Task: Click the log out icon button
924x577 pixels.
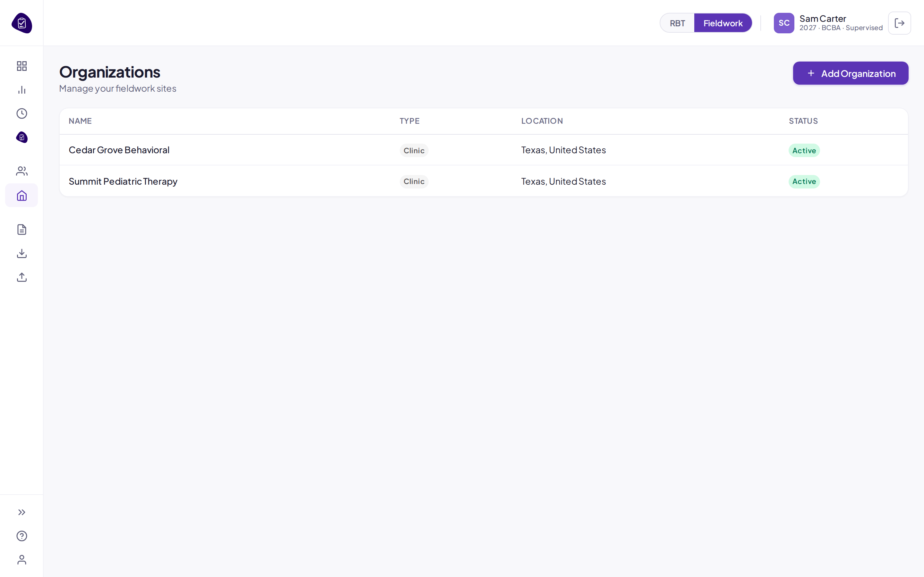Action: [x=899, y=23]
